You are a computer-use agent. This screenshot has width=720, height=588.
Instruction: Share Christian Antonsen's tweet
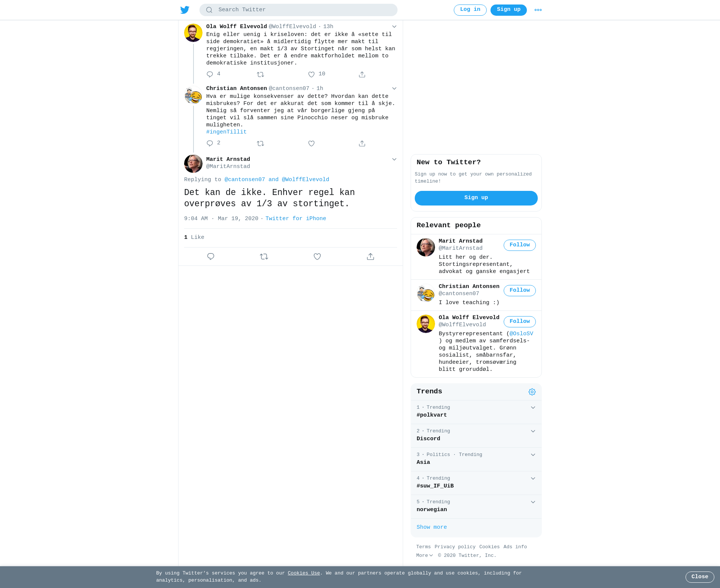[x=362, y=143]
